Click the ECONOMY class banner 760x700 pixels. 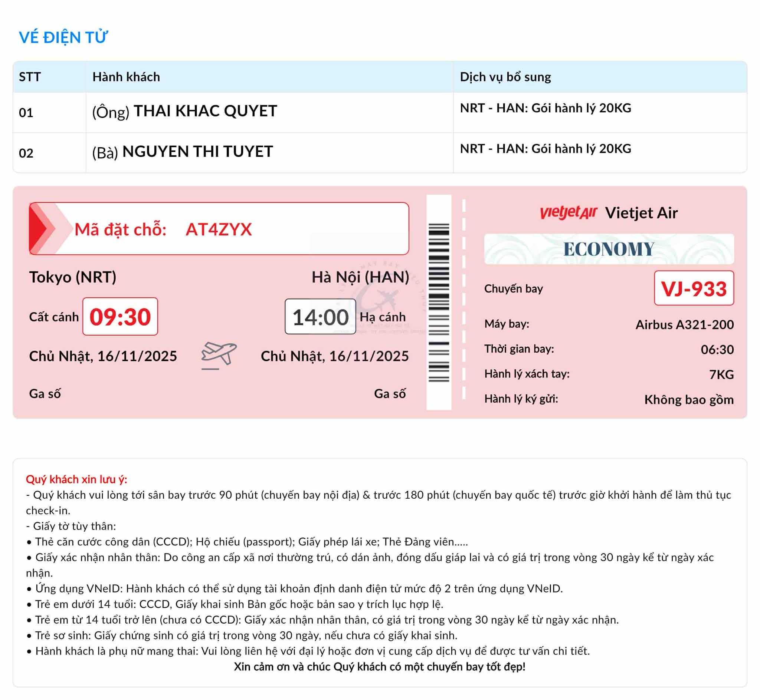click(609, 249)
